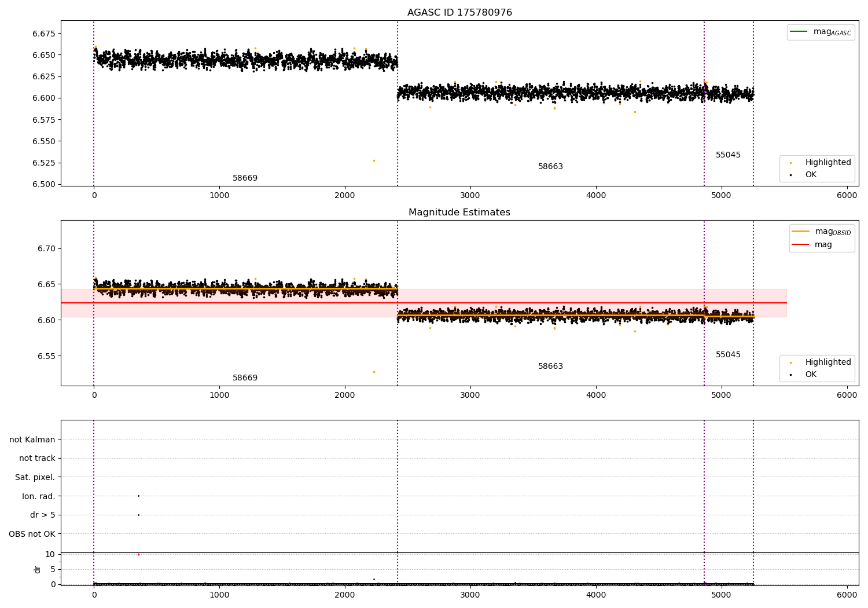The height and width of the screenshot is (608, 868).
Task: Click the 5000 x-axis tick of the bottom plot
Action: 722,595
